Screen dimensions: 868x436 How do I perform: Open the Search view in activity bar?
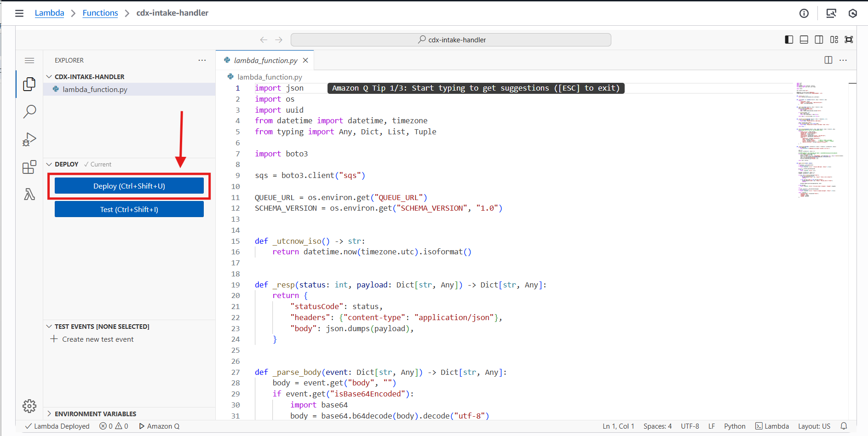(x=29, y=111)
